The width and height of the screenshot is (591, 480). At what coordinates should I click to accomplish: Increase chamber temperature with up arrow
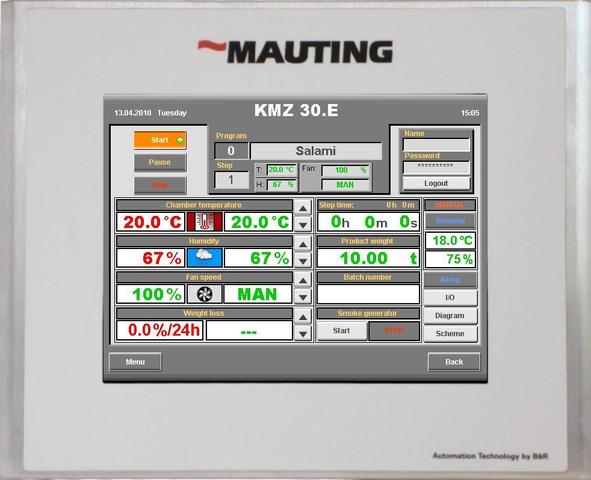pyautogui.click(x=303, y=208)
